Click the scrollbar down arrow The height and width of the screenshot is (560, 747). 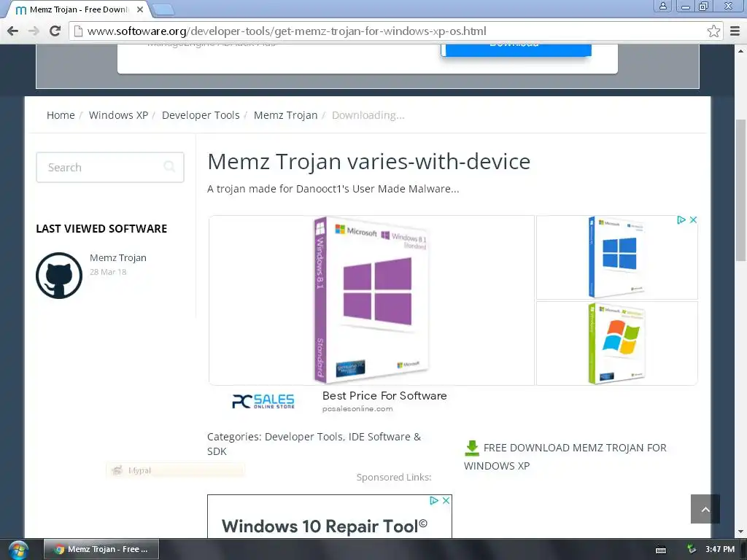[x=741, y=532]
